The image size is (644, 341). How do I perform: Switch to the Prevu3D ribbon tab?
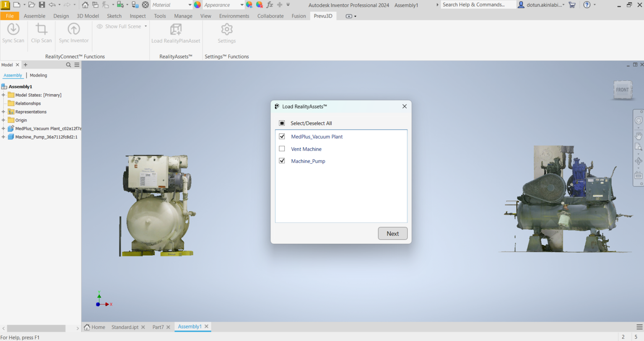(x=323, y=15)
